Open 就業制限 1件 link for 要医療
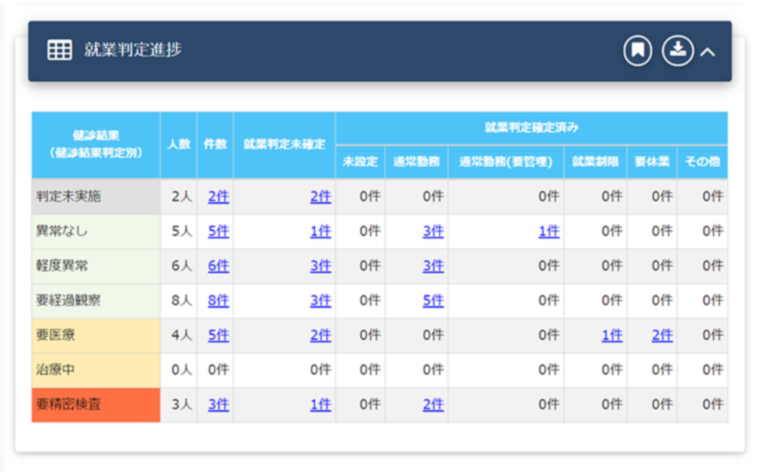The width and height of the screenshot is (760, 475). (612, 336)
